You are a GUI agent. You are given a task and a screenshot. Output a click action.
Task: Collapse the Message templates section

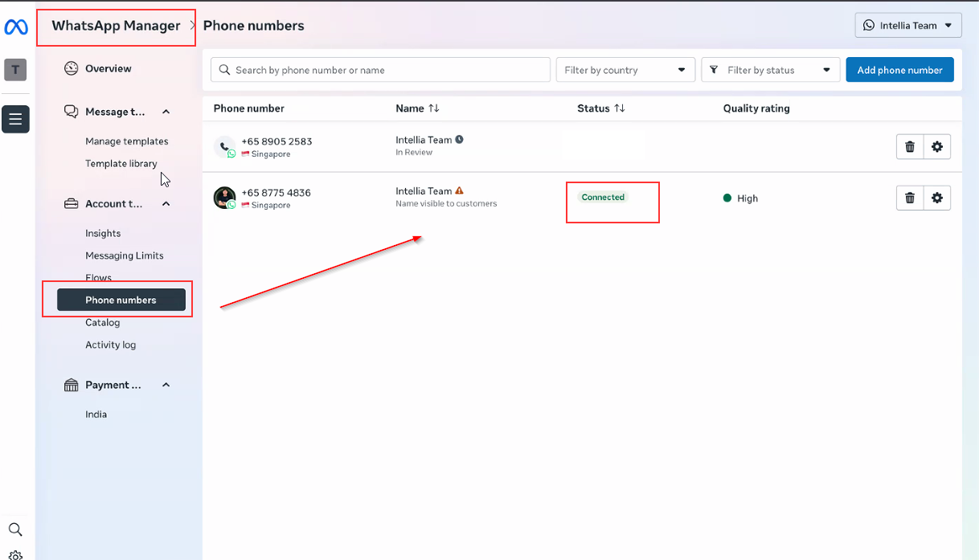click(x=166, y=112)
